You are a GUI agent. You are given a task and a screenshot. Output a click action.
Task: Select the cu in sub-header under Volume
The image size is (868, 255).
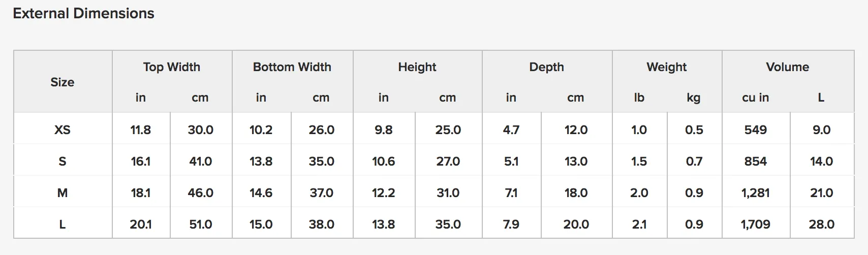click(756, 98)
